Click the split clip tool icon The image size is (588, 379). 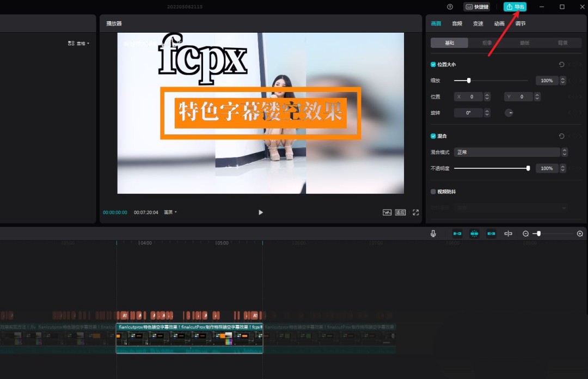(x=508, y=233)
